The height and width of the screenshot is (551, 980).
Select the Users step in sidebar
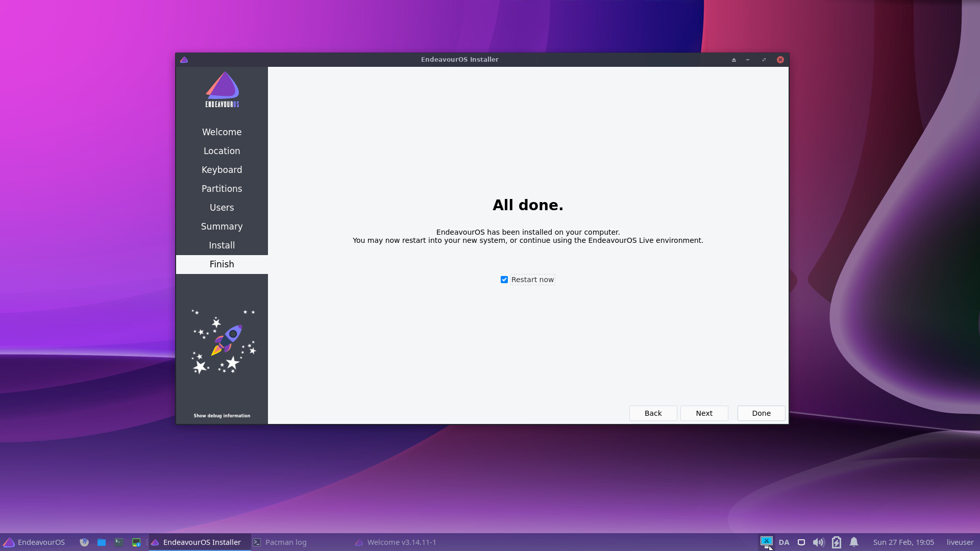(222, 208)
